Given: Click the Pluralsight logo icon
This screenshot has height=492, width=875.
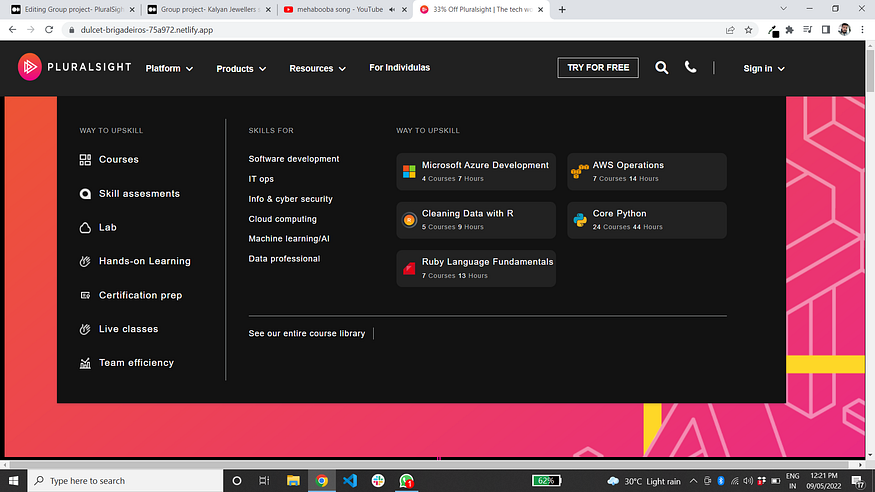Looking at the screenshot, I should (30, 67).
